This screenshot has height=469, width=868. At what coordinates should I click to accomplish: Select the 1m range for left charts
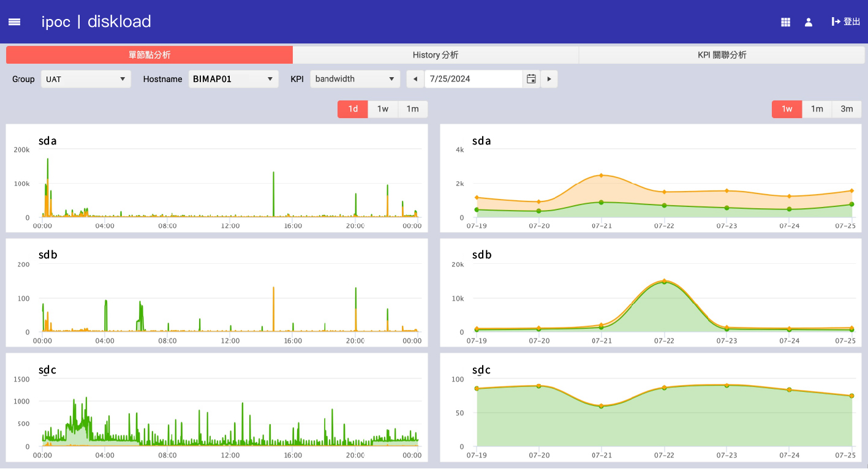(413, 109)
